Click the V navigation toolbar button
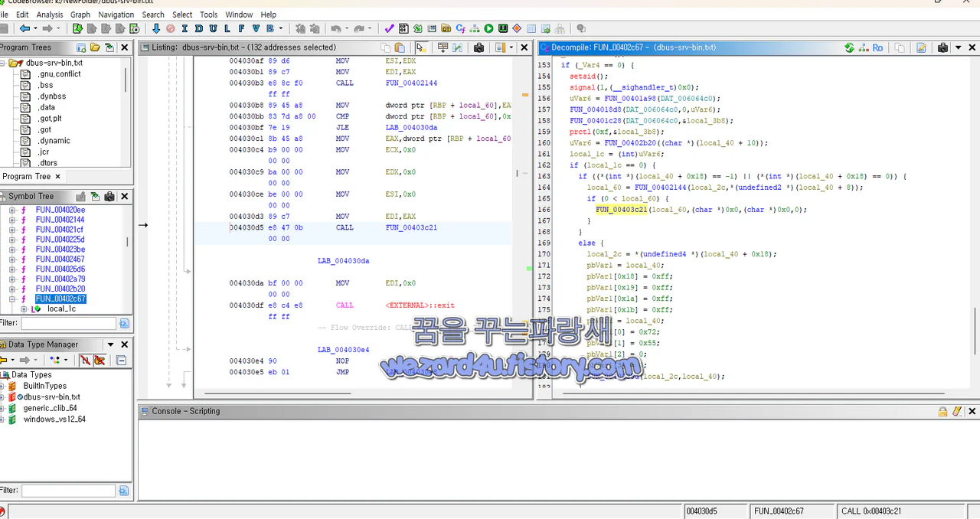The height and width of the screenshot is (519, 980). [255, 28]
